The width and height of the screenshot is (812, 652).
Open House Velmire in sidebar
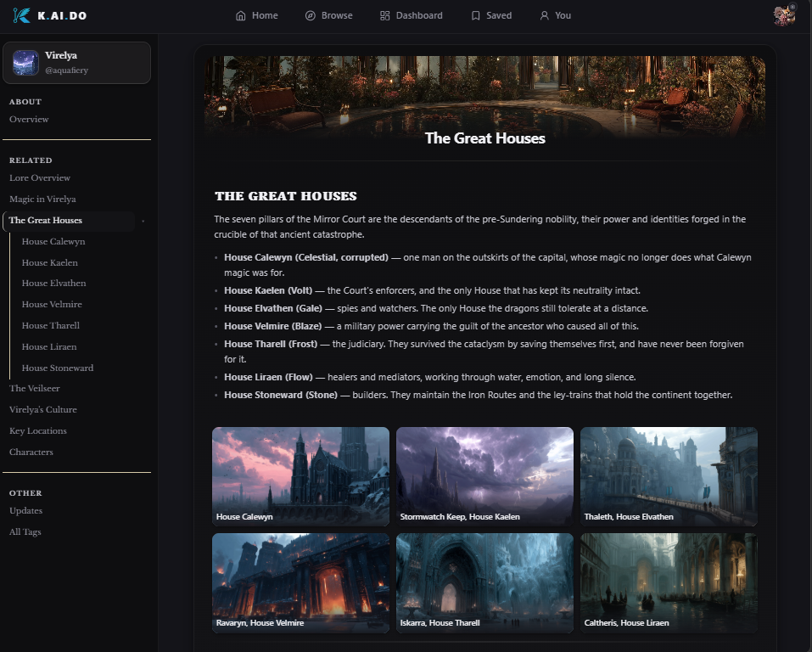coord(52,304)
